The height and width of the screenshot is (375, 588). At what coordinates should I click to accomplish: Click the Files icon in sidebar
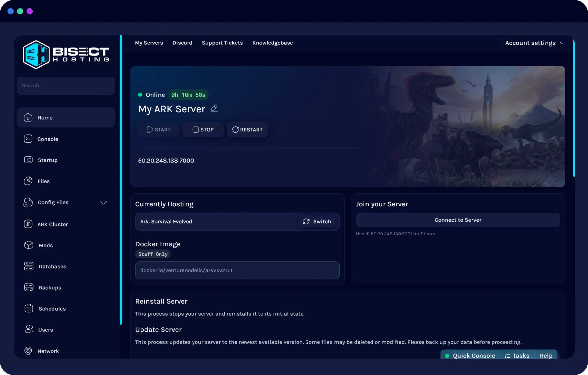pos(28,181)
